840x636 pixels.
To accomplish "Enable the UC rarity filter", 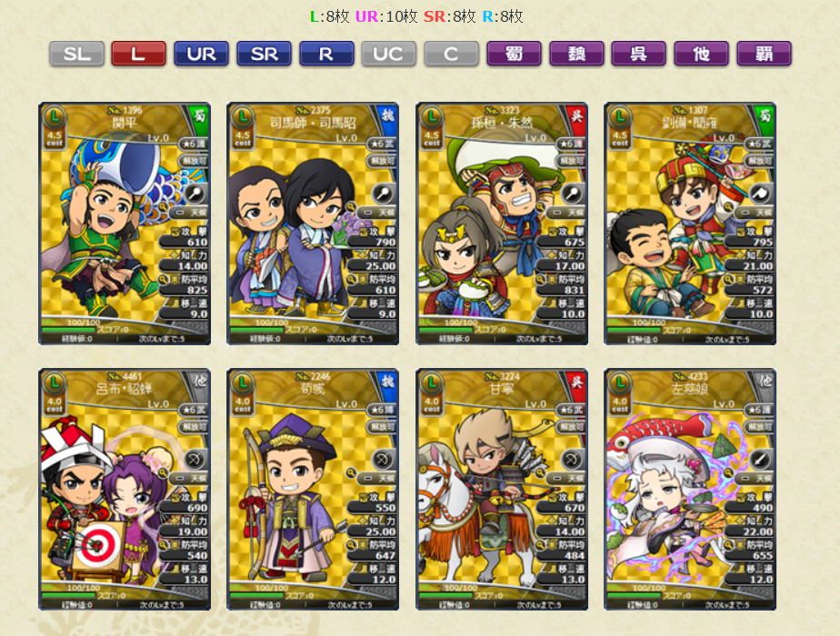I will [388, 55].
